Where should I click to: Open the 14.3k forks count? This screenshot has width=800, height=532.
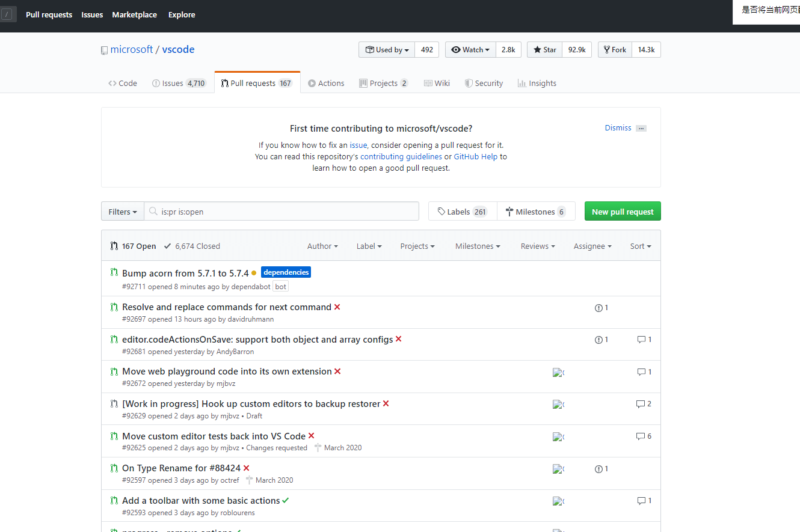pos(646,50)
